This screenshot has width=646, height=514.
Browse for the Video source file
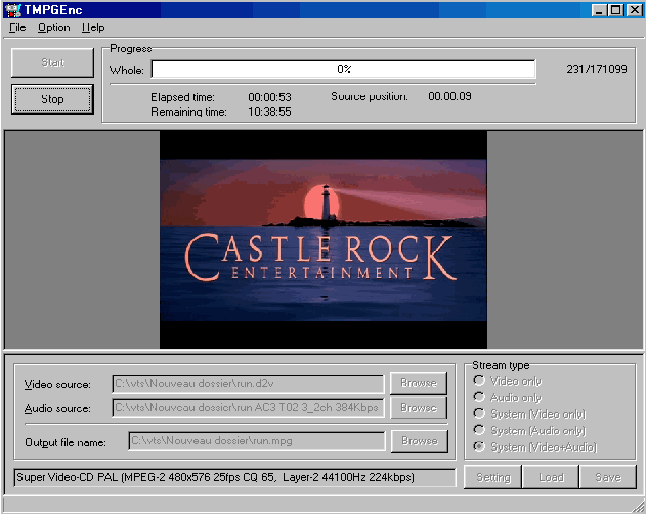pyautogui.click(x=419, y=383)
